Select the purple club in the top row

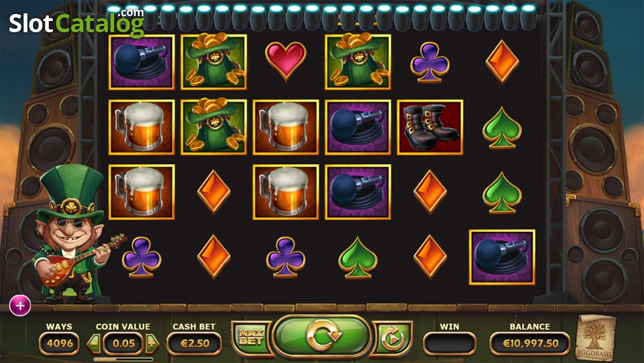click(430, 62)
